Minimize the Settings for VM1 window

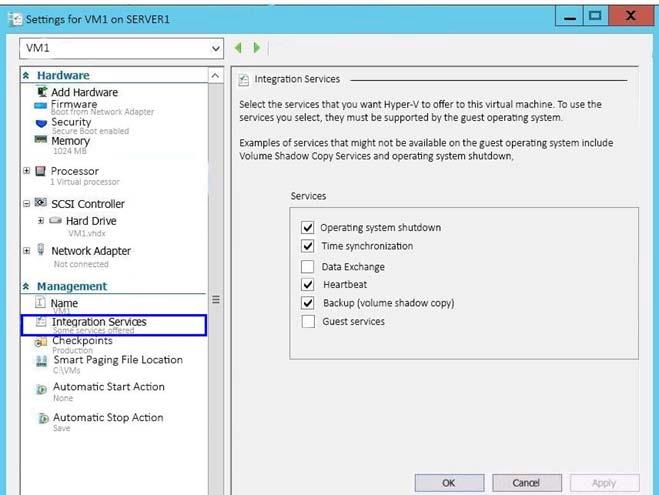(569, 17)
